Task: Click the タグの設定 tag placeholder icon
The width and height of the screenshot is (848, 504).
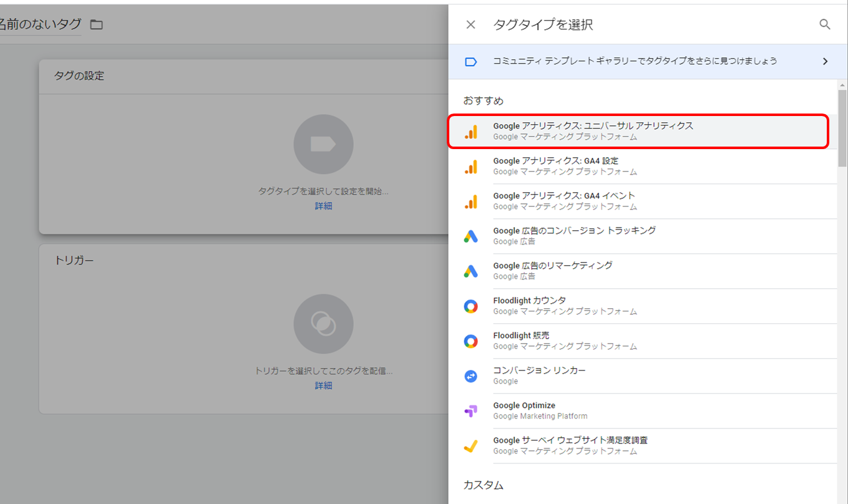Action: coord(323,144)
